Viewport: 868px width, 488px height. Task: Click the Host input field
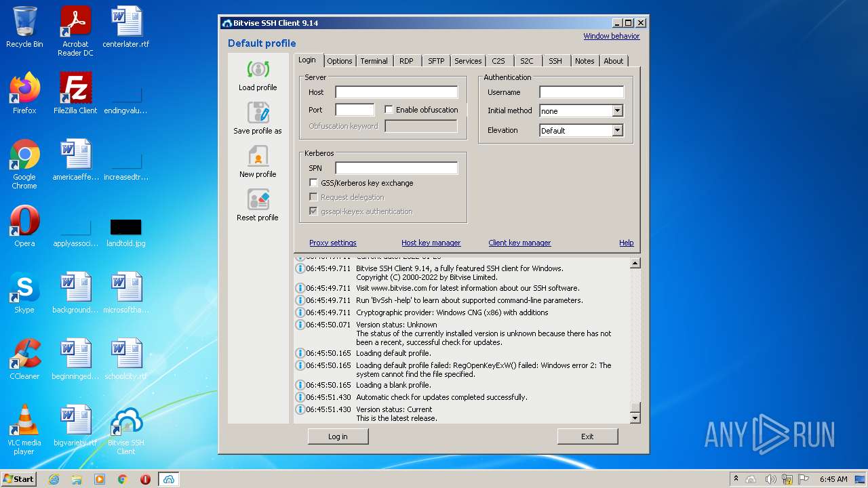click(x=397, y=92)
